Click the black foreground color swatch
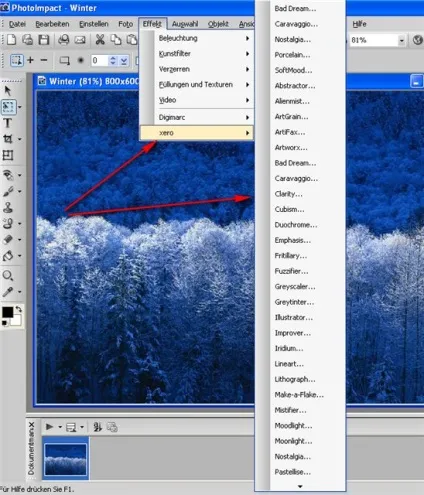This screenshot has width=424, height=495. pyautogui.click(x=7, y=312)
